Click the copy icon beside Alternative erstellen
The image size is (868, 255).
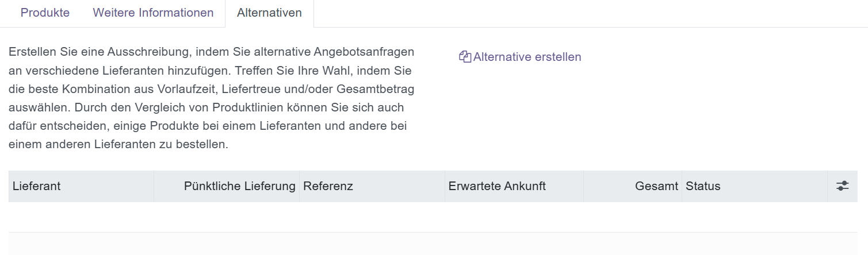(x=465, y=57)
